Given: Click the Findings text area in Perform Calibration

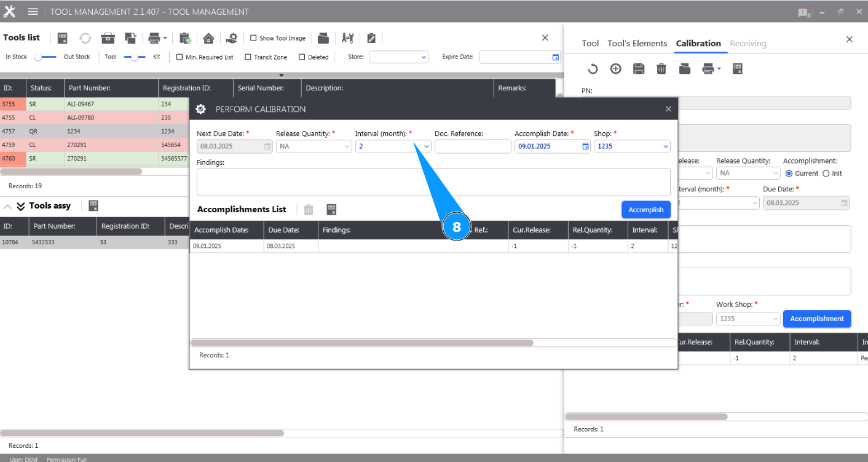Looking at the screenshot, I should pyautogui.click(x=433, y=182).
